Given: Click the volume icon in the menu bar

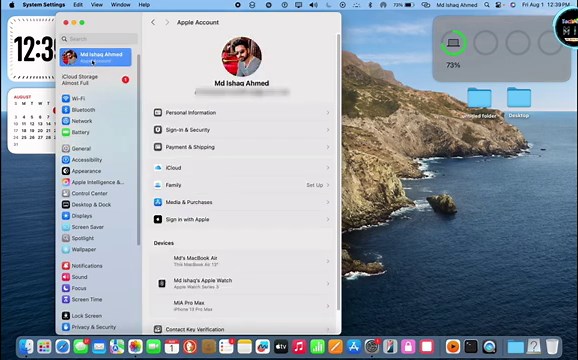Looking at the screenshot, I should tap(313, 5).
